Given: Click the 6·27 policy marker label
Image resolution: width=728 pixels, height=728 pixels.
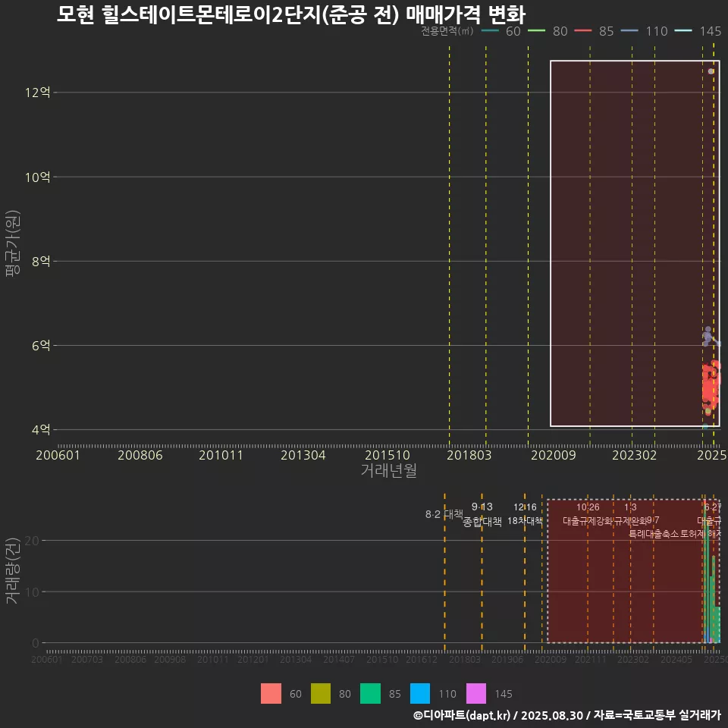Looking at the screenshot, I should click(713, 507).
